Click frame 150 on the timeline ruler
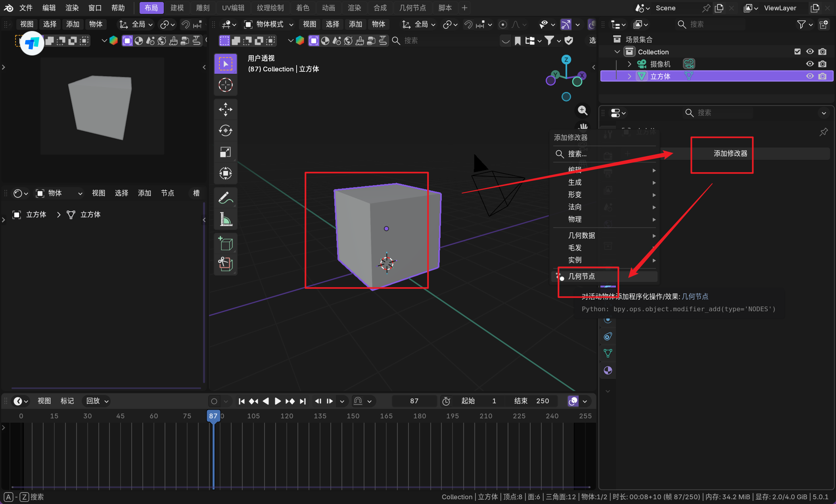The height and width of the screenshot is (504, 836). click(x=353, y=416)
